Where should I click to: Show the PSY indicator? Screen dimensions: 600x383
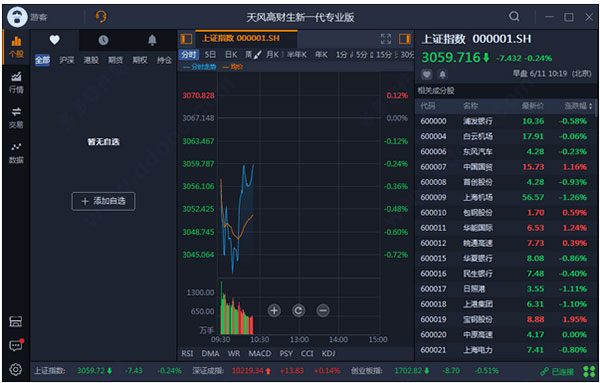click(x=286, y=354)
